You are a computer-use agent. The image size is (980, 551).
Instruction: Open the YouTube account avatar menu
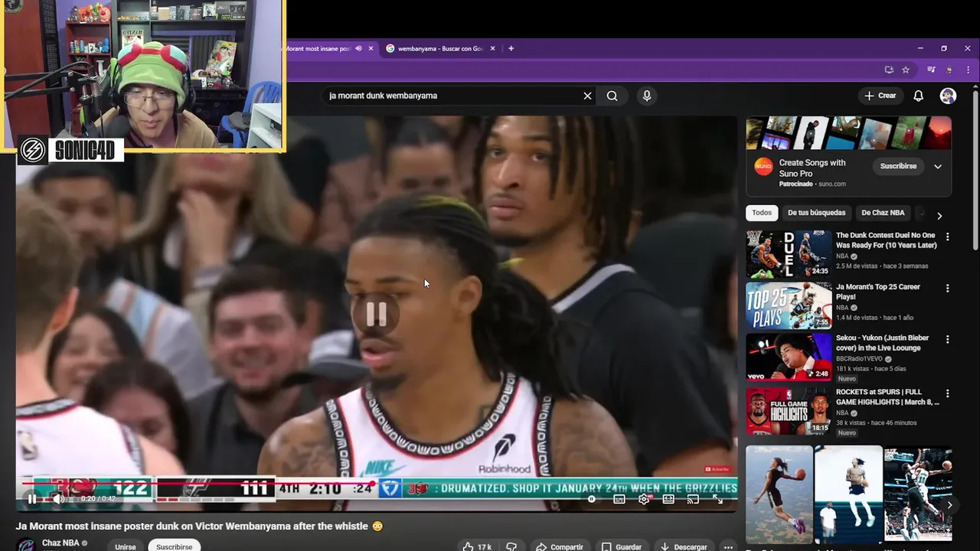(x=948, y=96)
